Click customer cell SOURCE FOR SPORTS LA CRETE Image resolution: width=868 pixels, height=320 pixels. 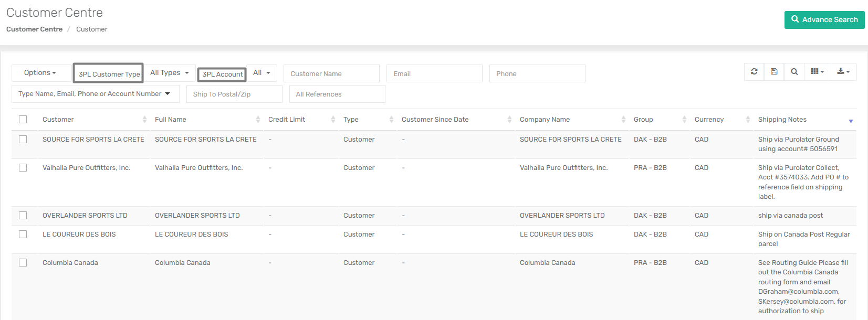[x=93, y=140]
